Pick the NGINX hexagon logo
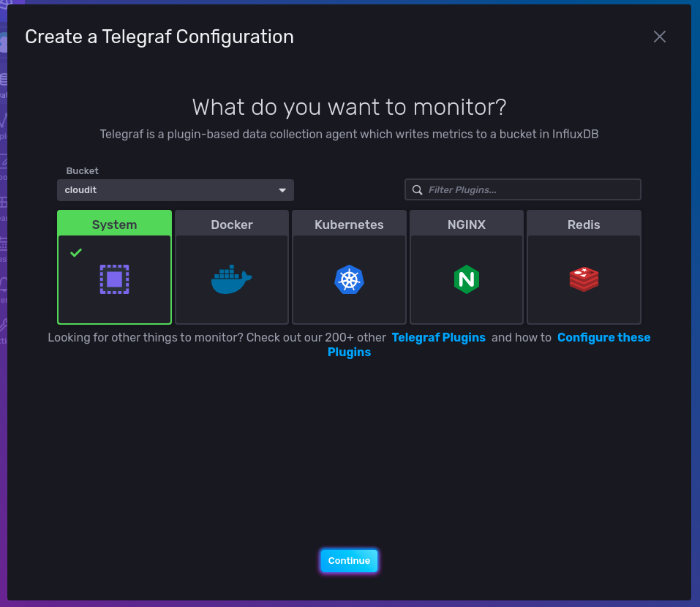Screen dimensions: 700x607 [x=467, y=279]
